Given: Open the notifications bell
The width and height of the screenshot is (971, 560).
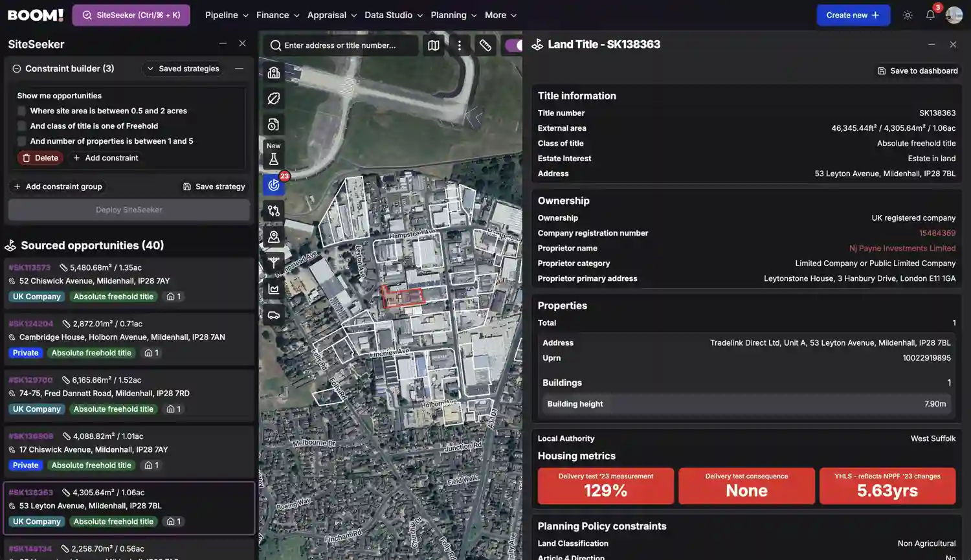Looking at the screenshot, I should click(930, 15).
